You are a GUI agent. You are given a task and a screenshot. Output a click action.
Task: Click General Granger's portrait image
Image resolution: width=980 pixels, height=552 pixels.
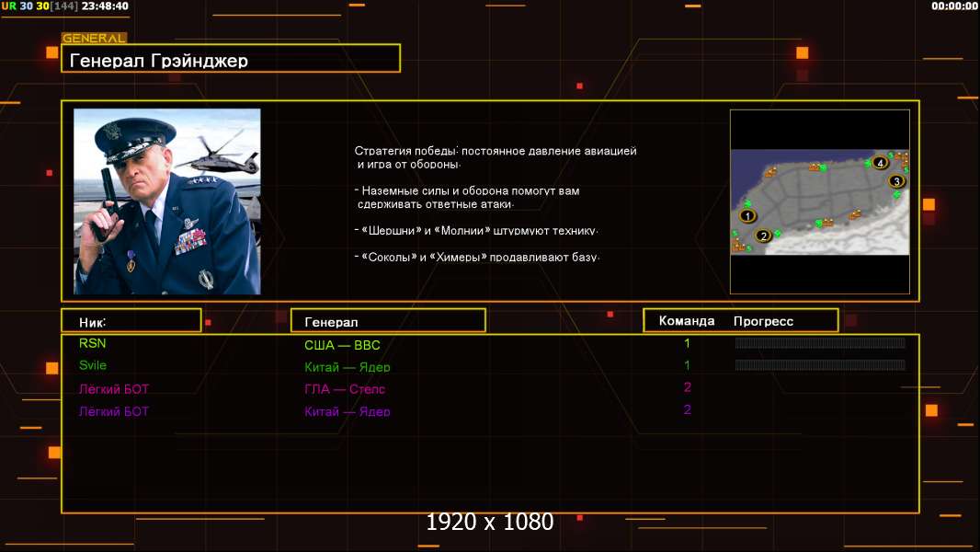coord(167,201)
